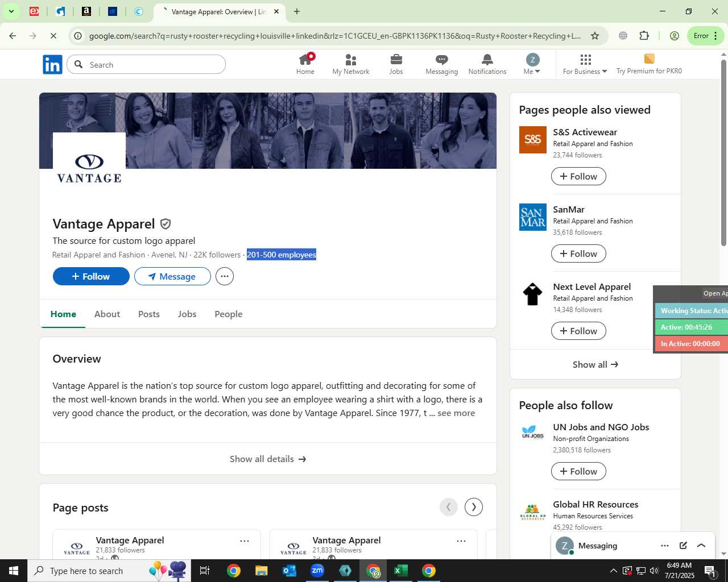
Task: Open Notifications bell icon
Action: click(487, 64)
